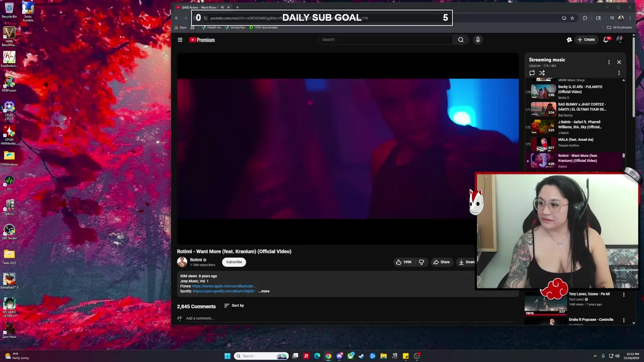
Task: Focus the YouTube search field
Action: pyautogui.click(x=385, y=40)
